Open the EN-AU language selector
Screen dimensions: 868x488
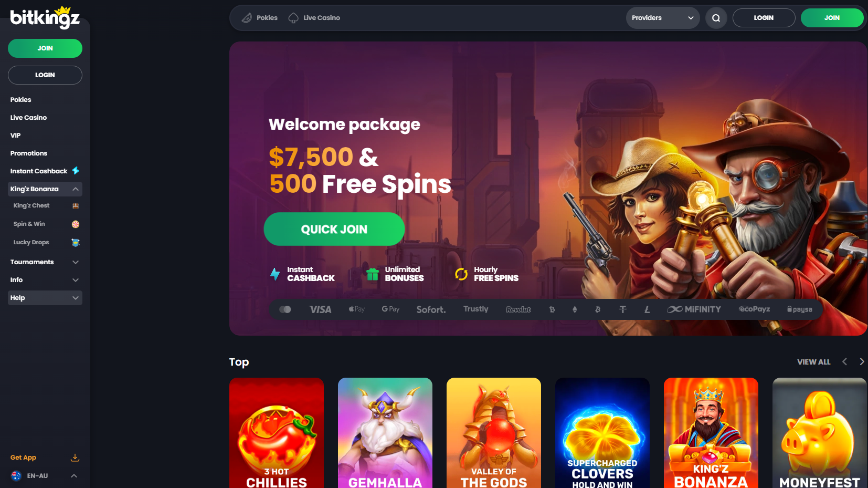pyautogui.click(x=45, y=476)
